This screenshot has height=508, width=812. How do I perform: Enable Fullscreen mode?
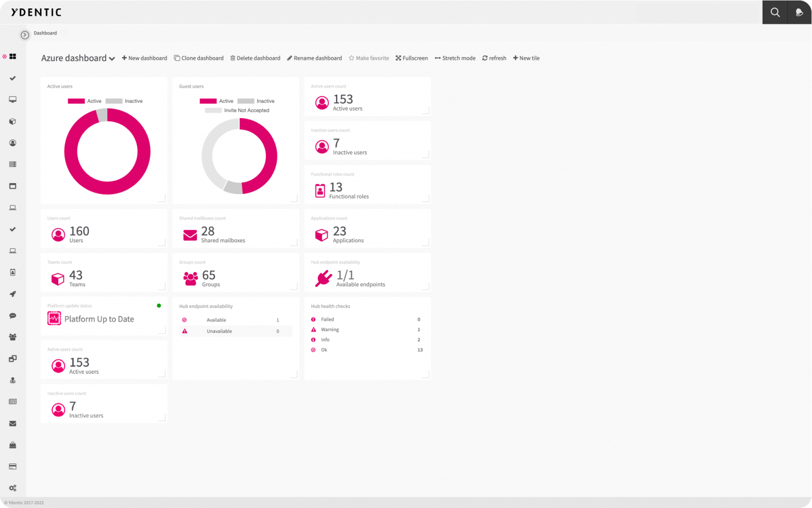tap(412, 58)
